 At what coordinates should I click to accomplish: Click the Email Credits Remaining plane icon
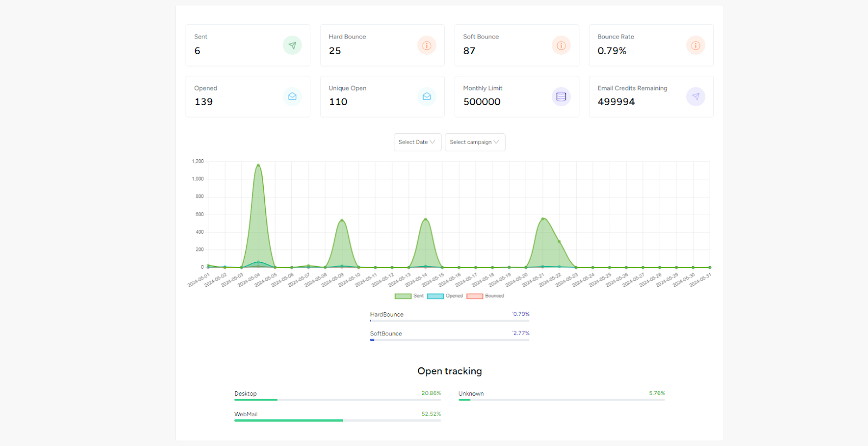coord(695,96)
